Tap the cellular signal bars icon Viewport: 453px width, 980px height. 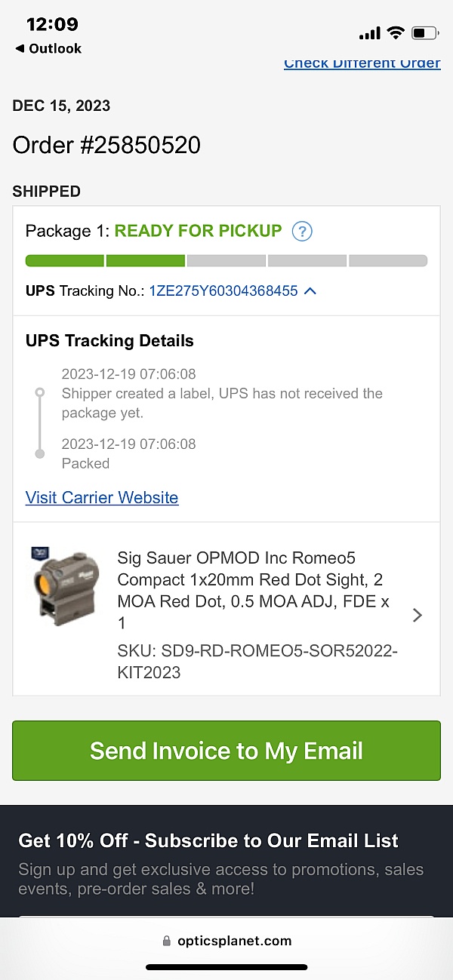(369, 33)
